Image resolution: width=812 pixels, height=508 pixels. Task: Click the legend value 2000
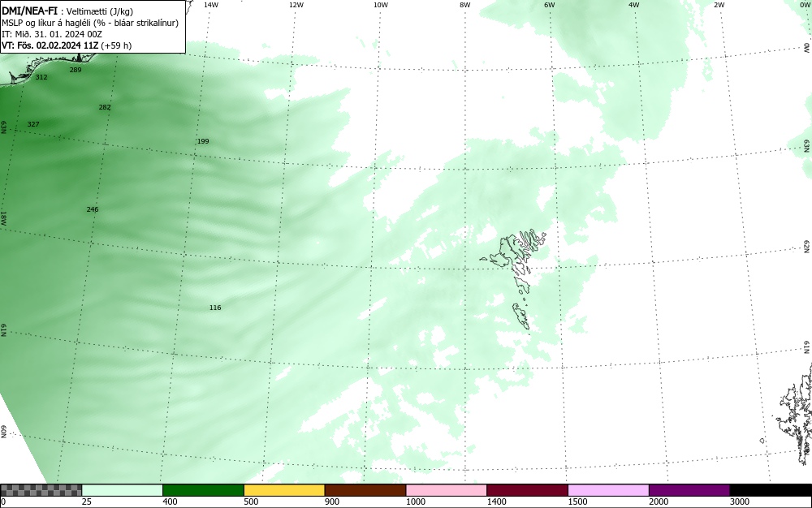(x=659, y=502)
